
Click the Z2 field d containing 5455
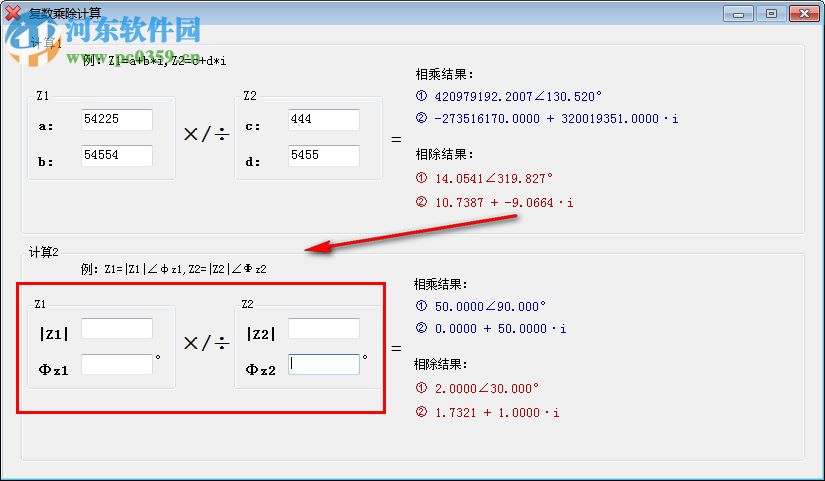[324, 155]
